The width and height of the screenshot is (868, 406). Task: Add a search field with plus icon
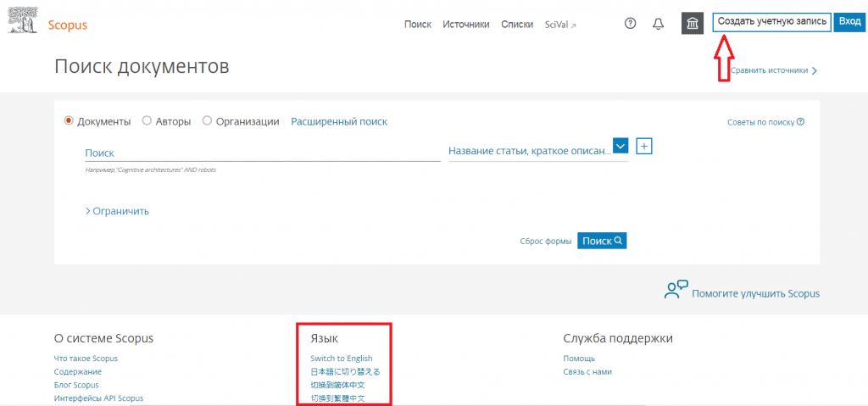coord(644,147)
